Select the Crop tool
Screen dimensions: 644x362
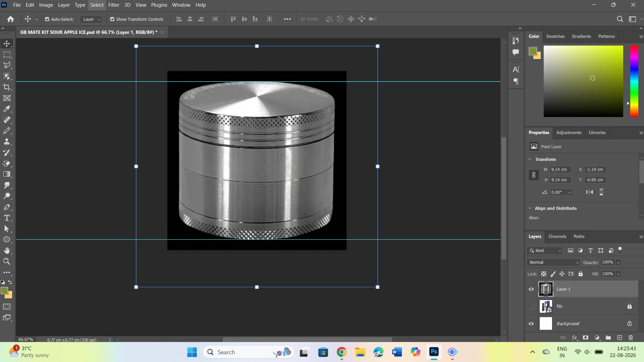[x=7, y=87]
